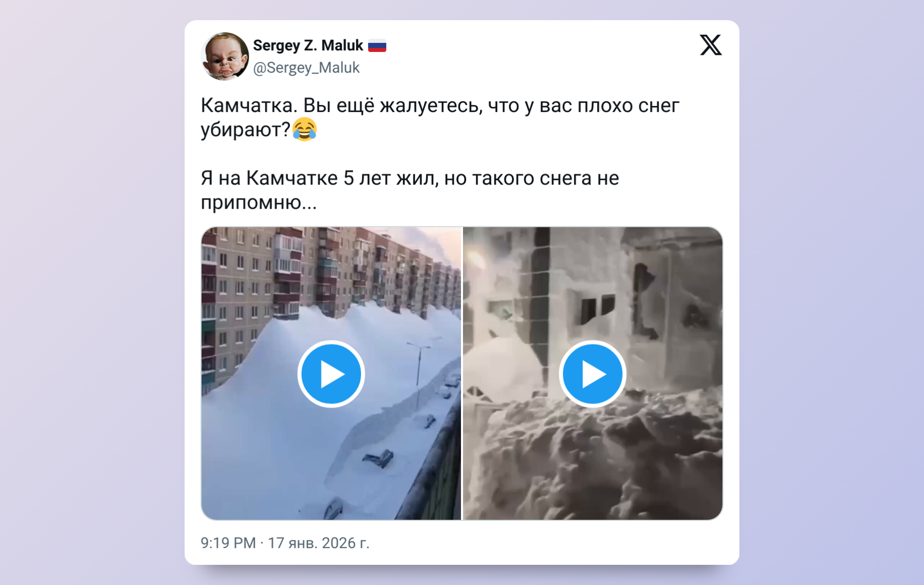Image resolution: width=924 pixels, height=585 pixels.
Task: Click the Russian flag emoji beside the name
Action: 377,46
